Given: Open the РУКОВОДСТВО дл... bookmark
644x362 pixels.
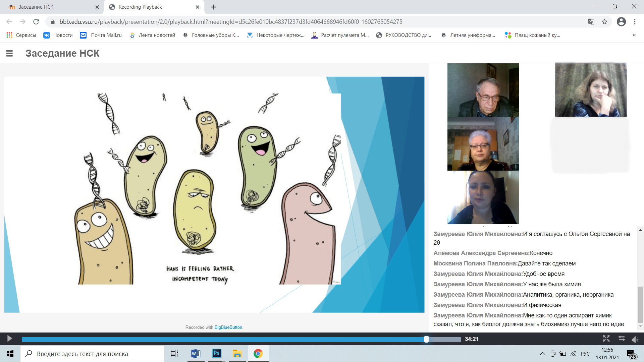Looking at the screenshot, I should (404, 35).
